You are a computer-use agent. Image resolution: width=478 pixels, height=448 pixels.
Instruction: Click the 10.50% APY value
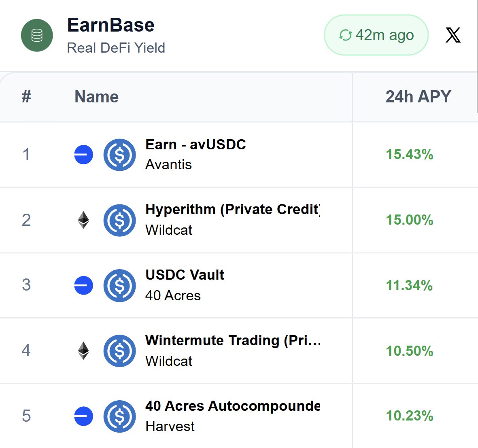click(x=410, y=351)
